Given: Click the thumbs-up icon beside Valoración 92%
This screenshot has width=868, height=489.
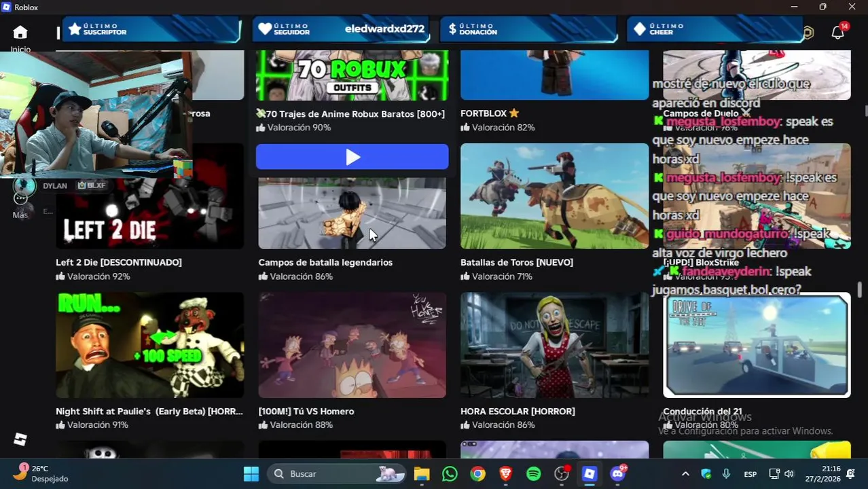Looking at the screenshot, I should point(60,276).
